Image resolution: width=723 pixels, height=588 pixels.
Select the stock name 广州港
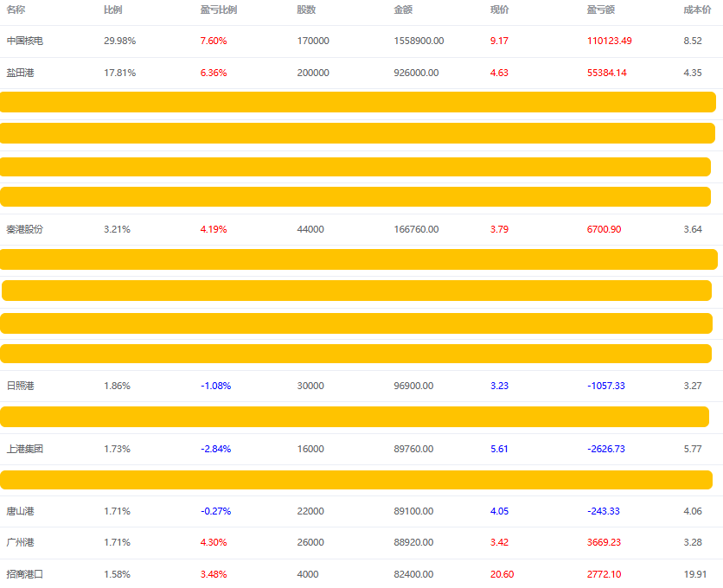pos(20,542)
